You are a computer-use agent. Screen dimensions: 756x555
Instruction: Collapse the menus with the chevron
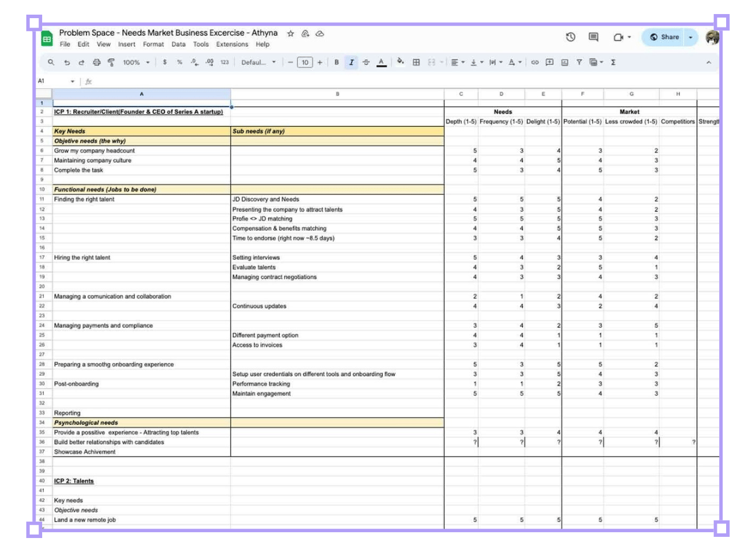pyautogui.click(x=709, y=62)
